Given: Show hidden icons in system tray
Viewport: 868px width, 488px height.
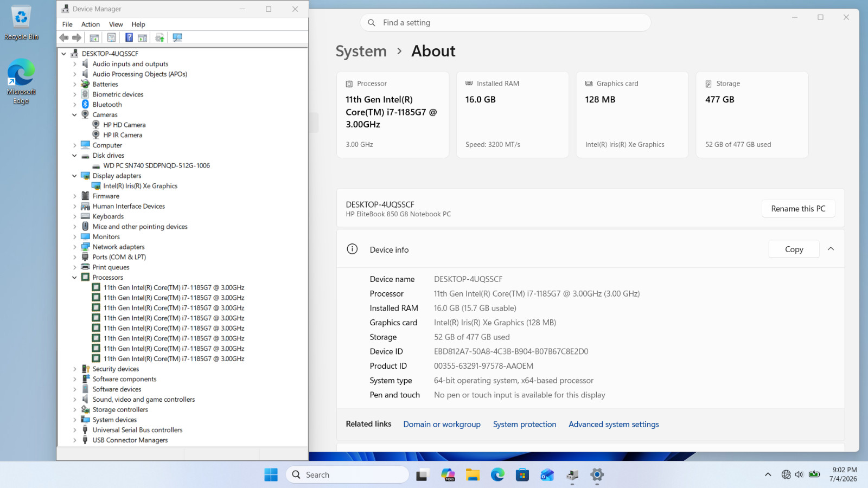Looking at the screenshot, I should click(768, 474).
